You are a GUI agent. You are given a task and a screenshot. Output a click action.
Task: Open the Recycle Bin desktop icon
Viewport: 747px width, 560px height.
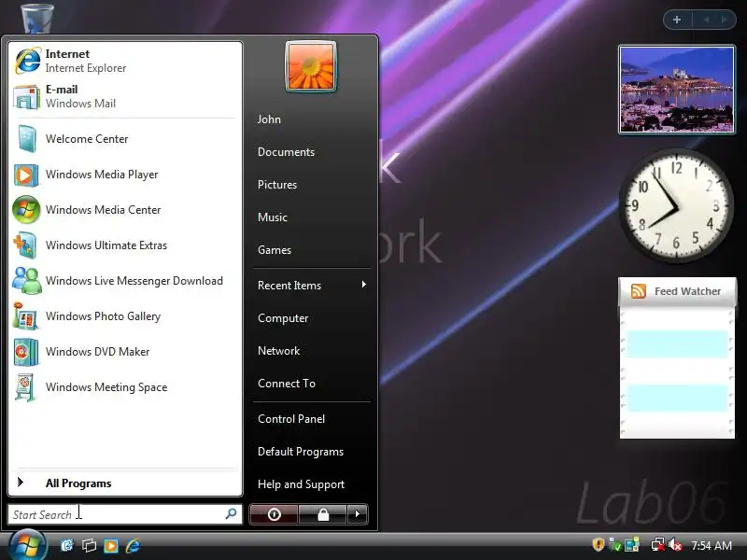tap(37, 18)
